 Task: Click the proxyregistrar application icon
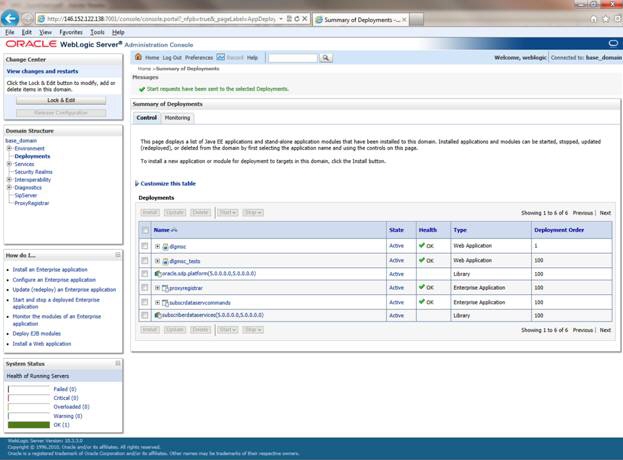click(x=165, y=287)
